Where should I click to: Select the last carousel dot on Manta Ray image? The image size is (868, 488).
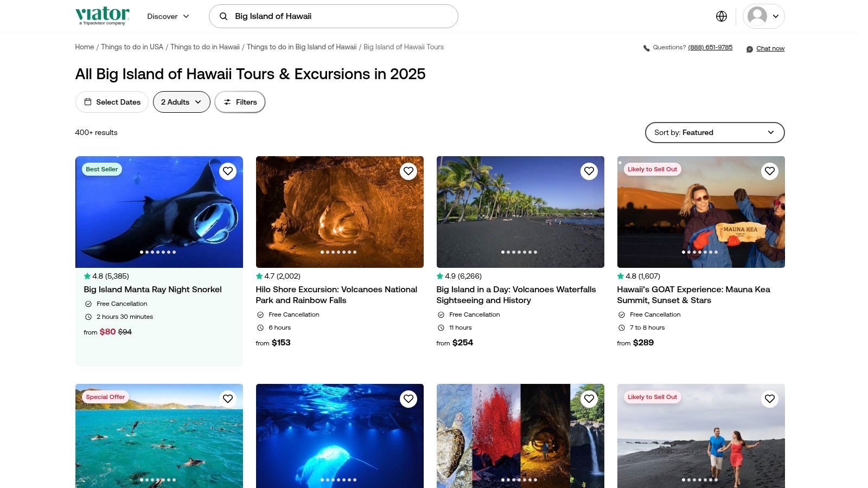pyautogui.click(x=174, y=252)
